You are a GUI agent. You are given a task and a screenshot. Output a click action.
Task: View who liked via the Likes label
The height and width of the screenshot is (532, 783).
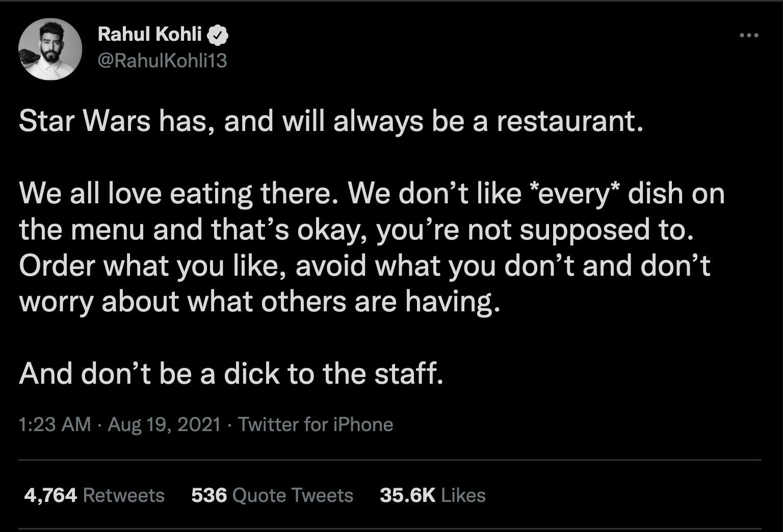(x=463, y=495)
